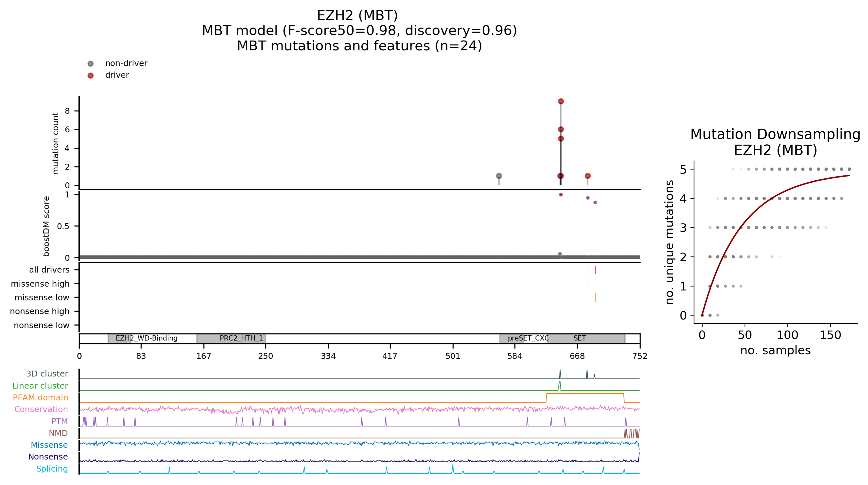The image size is (868, 485).
Task: Click the 'NMD' track label
Action: click(x=58, y=433)
